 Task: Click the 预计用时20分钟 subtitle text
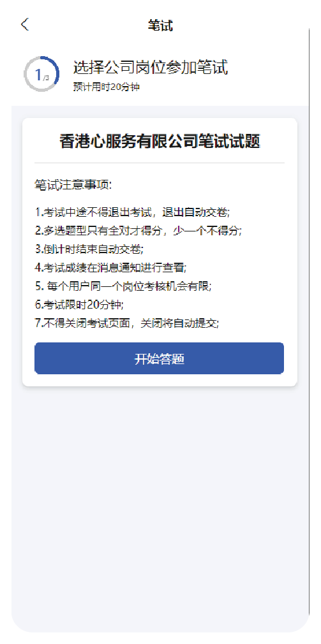coord(107,87)
